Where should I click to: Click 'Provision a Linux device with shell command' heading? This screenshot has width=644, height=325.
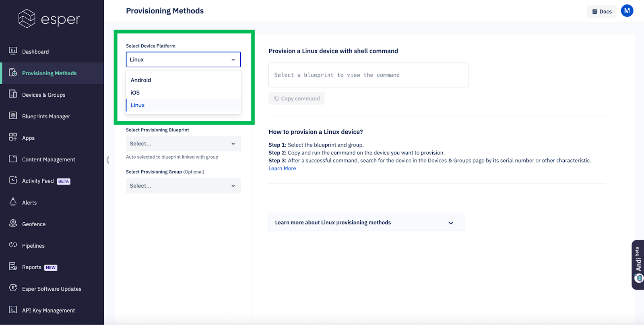tap(333, 51)
